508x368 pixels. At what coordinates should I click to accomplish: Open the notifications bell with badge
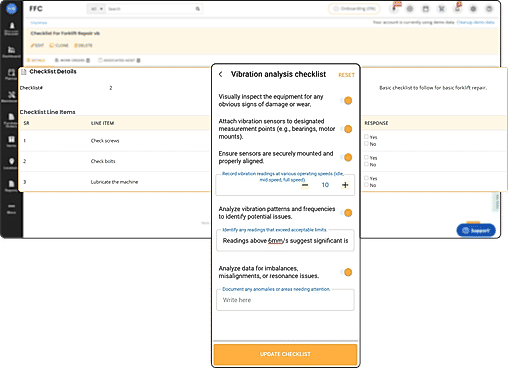(x=457, y=8)
